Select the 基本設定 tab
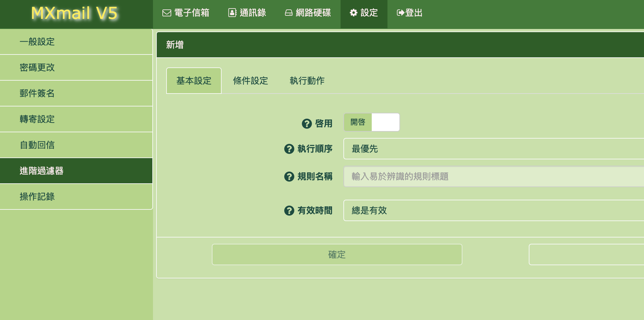The image size is (644, 320). (x=194, y=81)
